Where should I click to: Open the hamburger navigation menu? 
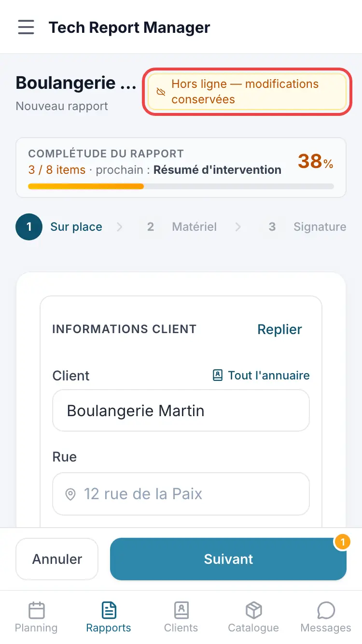pos(26,27)
